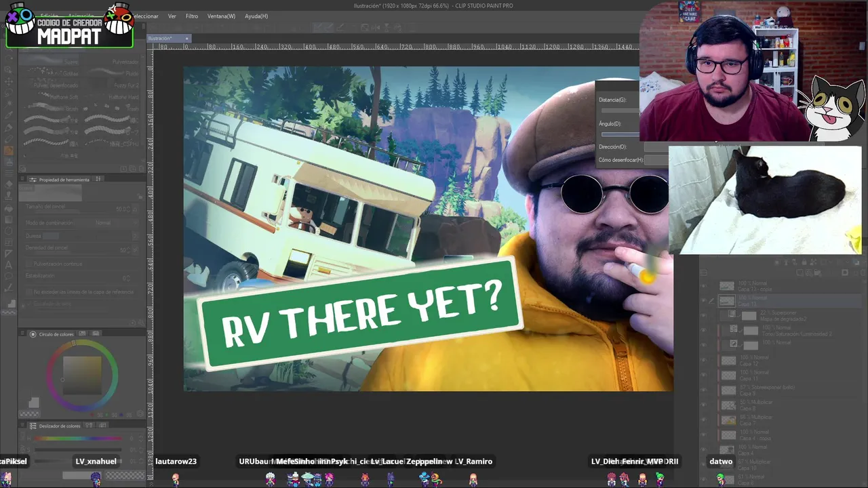This screenshot has height=488, width=868.
Task: Click the layer mask icon
Action: pos(845,272)
